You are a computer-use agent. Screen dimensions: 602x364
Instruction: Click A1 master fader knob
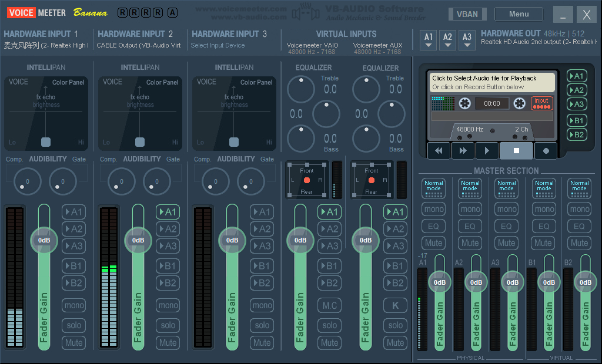[x=440, y=282]
